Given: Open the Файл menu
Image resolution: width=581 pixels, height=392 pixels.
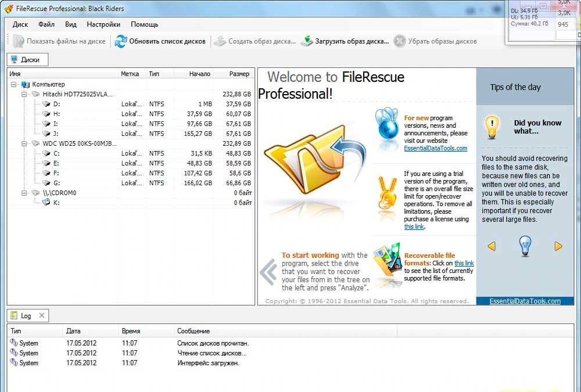Looking at the screenshot, I should click(x=46, y=24).
